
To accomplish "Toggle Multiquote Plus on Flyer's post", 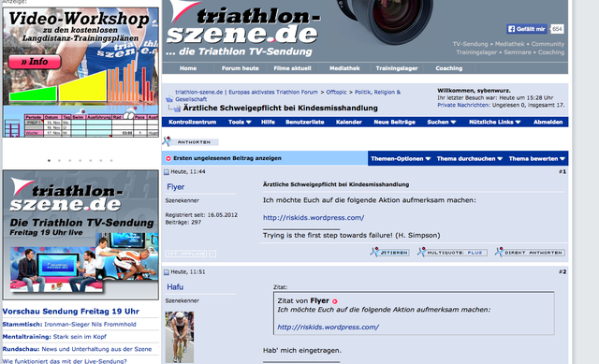I will 453,253.
